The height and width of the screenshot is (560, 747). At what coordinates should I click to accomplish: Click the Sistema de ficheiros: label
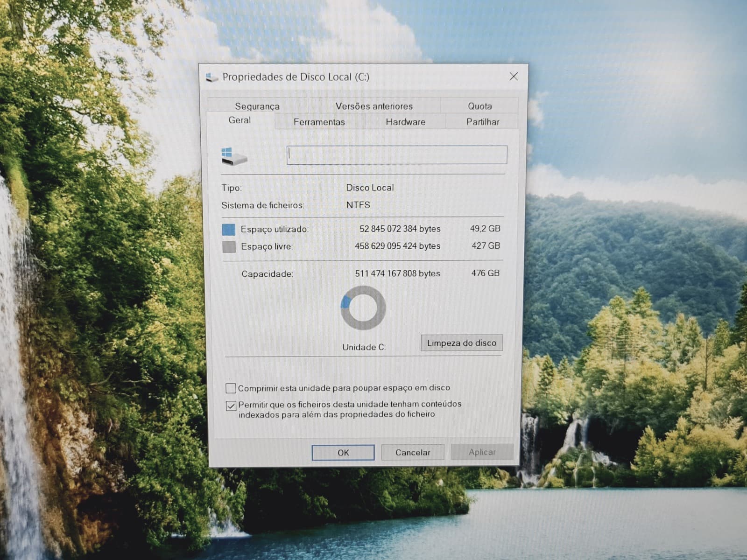[263, 205]
